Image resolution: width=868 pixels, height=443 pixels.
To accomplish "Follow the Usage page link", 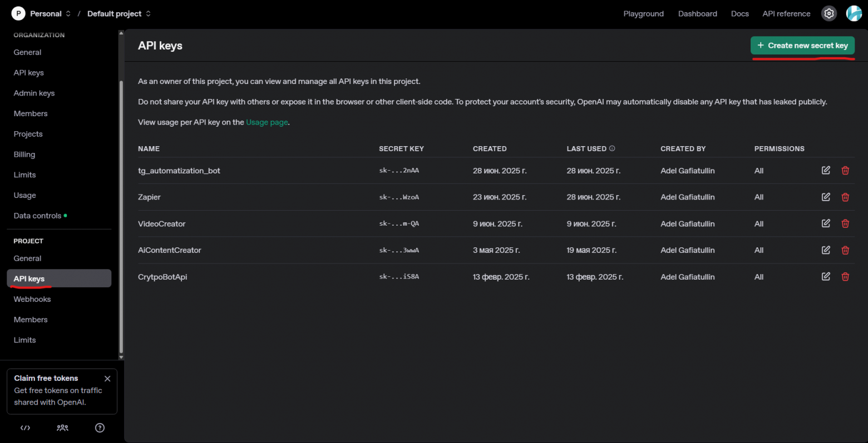I will point(267,122).
